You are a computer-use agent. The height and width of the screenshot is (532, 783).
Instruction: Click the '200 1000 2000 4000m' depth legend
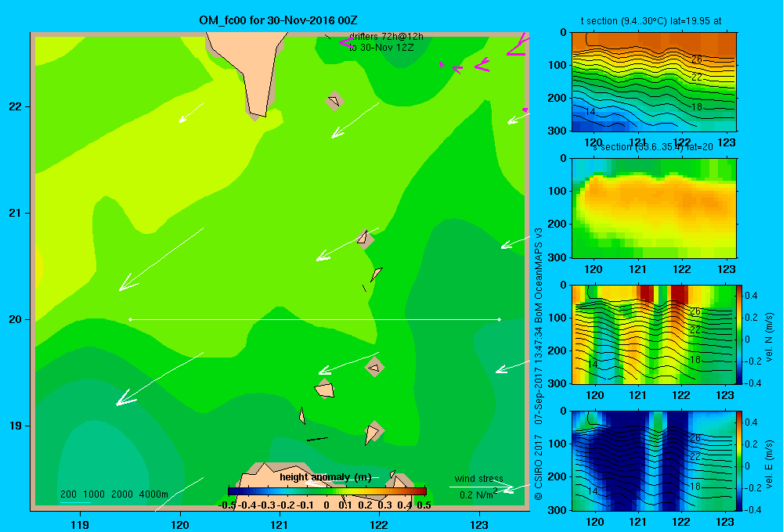[114, 494]
